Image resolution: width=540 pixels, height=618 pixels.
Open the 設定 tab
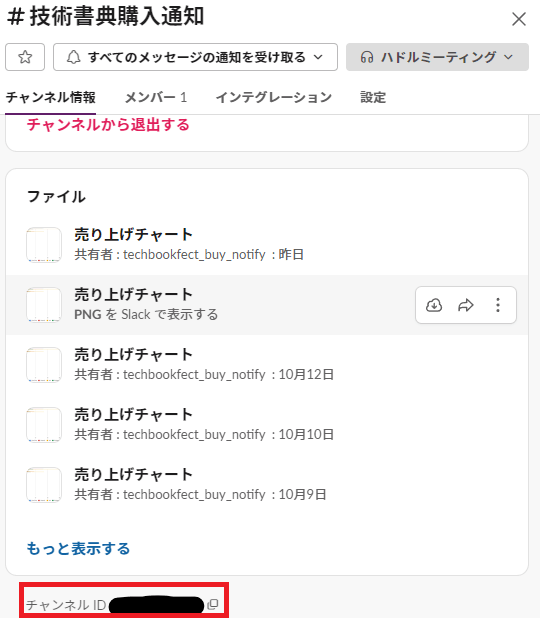pos(373,97)
